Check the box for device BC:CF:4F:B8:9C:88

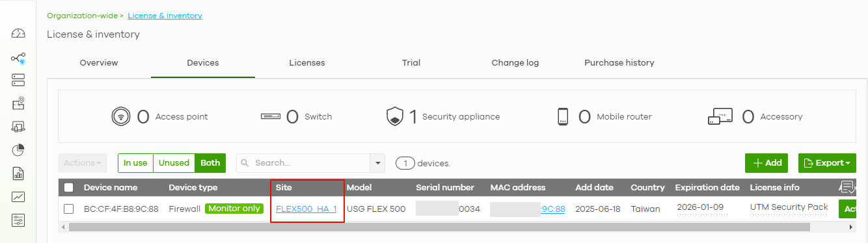tap(69, 209)
